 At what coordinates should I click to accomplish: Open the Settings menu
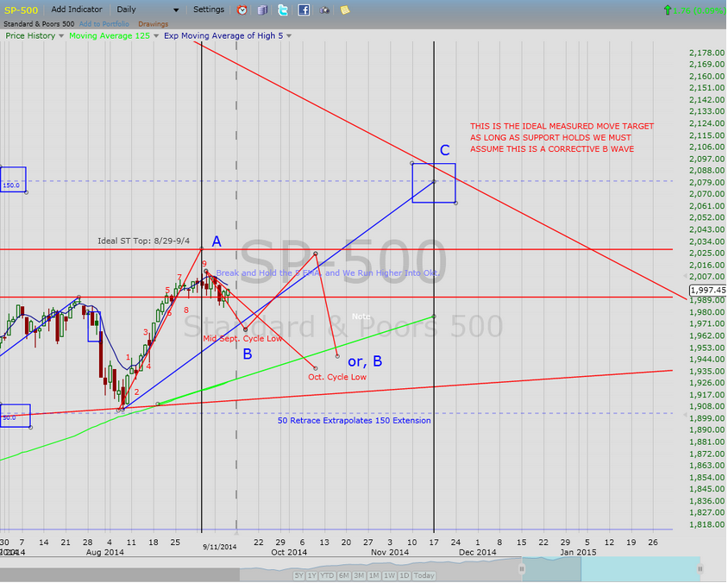(x=209, y=9)
